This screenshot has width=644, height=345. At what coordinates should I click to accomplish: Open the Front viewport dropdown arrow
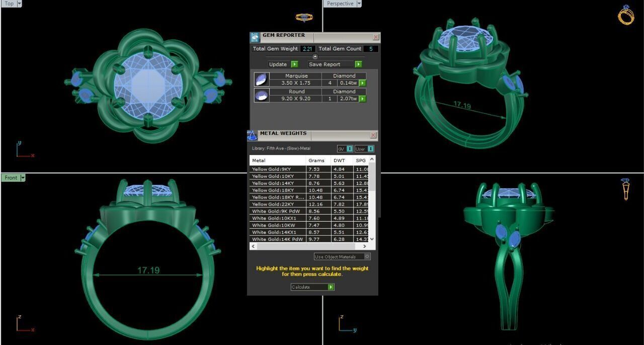[x=23, y=178]
